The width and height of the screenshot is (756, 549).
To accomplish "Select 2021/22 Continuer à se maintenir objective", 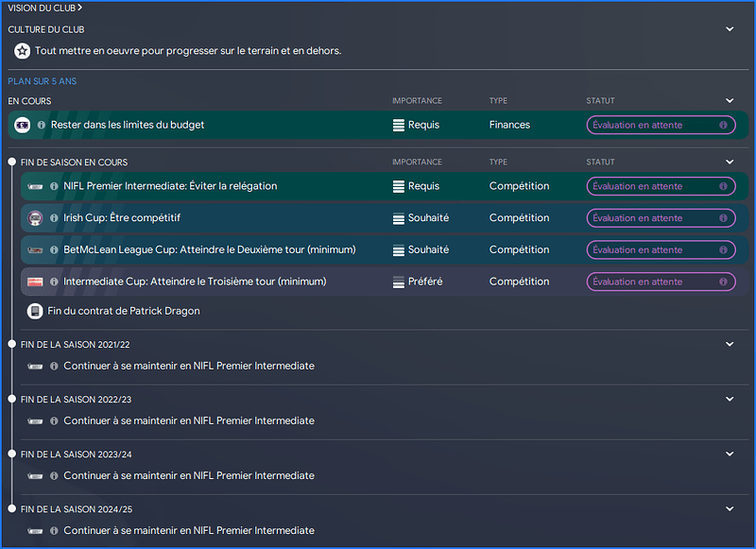I will (189, 366).
